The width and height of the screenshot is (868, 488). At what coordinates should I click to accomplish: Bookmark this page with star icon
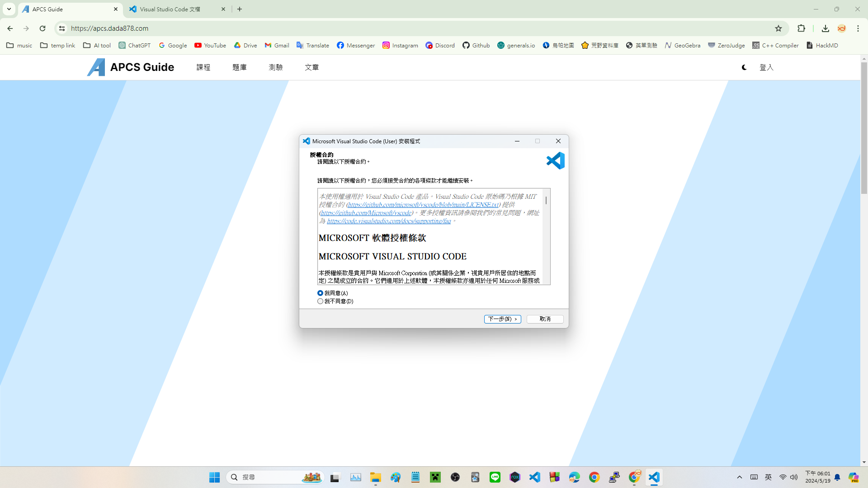[x=778, y=28]
